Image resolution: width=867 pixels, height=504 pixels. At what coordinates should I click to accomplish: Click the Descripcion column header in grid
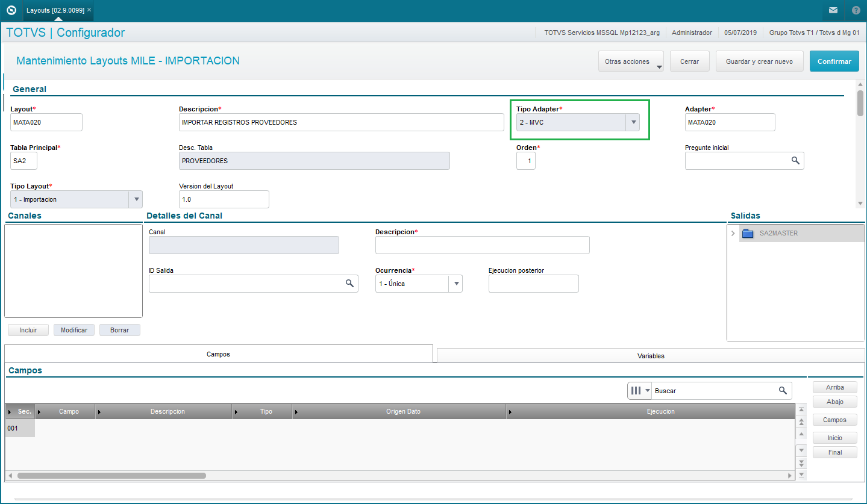click(164, 411)
